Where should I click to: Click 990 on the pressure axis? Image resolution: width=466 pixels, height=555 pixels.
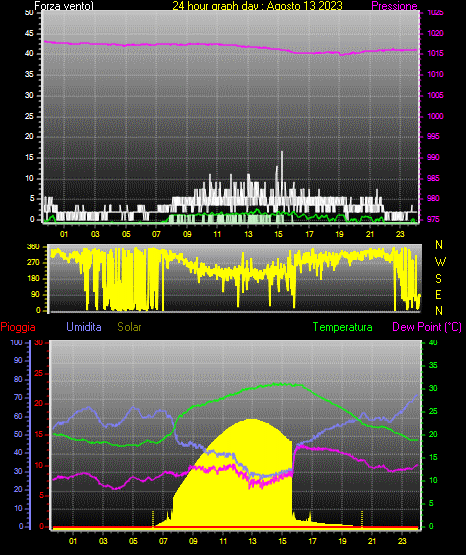pyautogui.click(x=433, y=157)
